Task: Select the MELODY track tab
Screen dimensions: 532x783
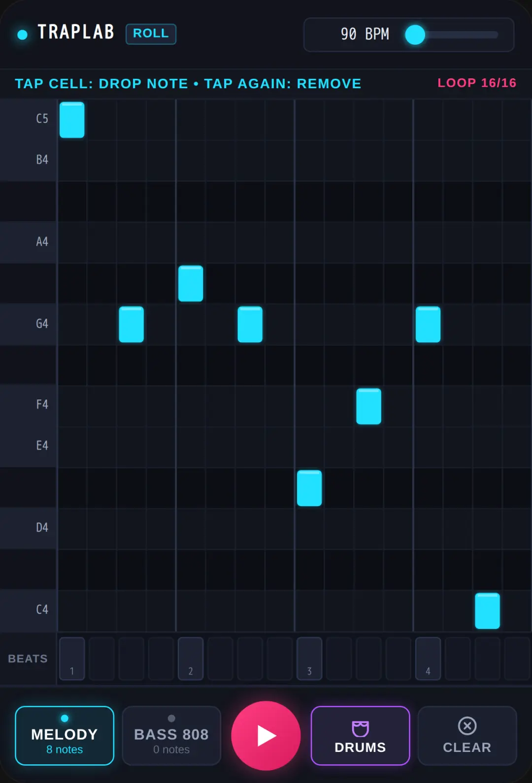Action: pyautogui.click(x=65, y=736)
